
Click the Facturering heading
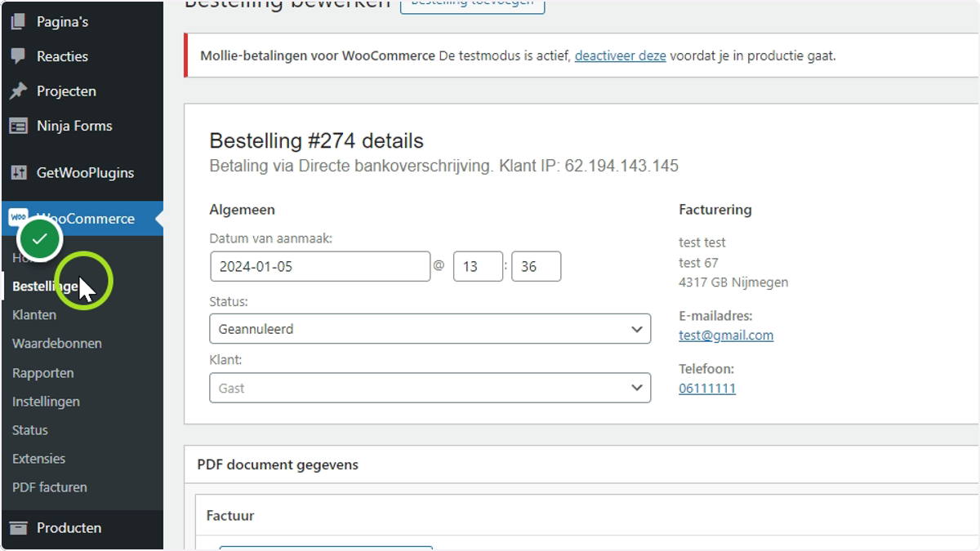[x=715, y=210]
